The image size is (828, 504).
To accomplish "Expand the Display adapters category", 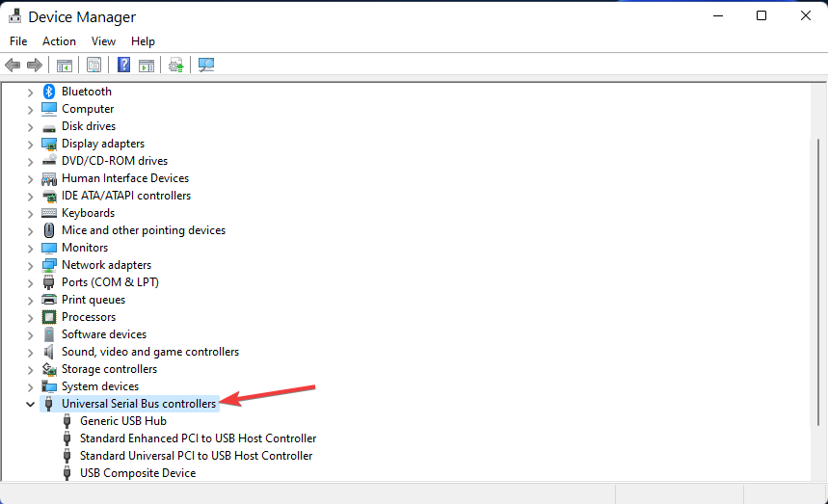I will (30, 144).
